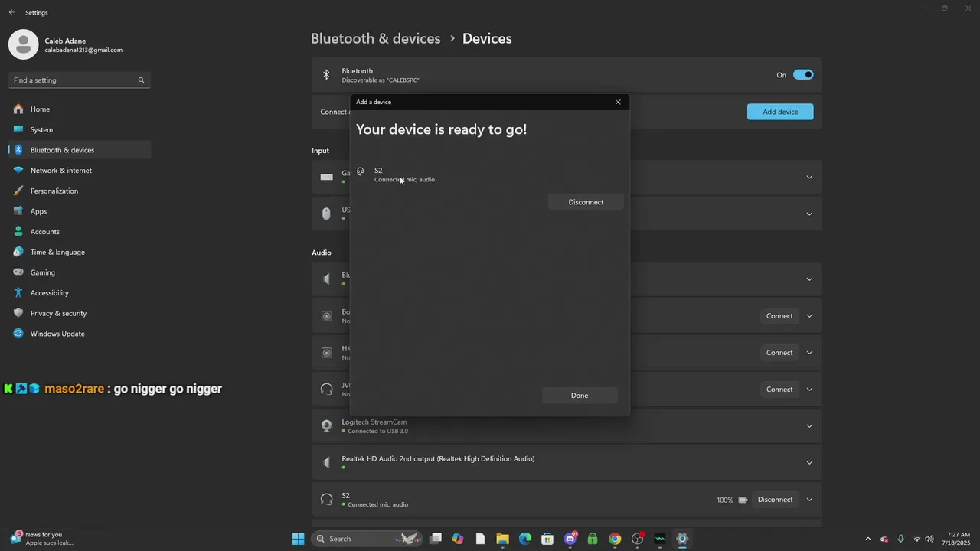The image size is (980, 551).
Task: Select the S2 headset entry in the dialog
Action: point(490,174)
